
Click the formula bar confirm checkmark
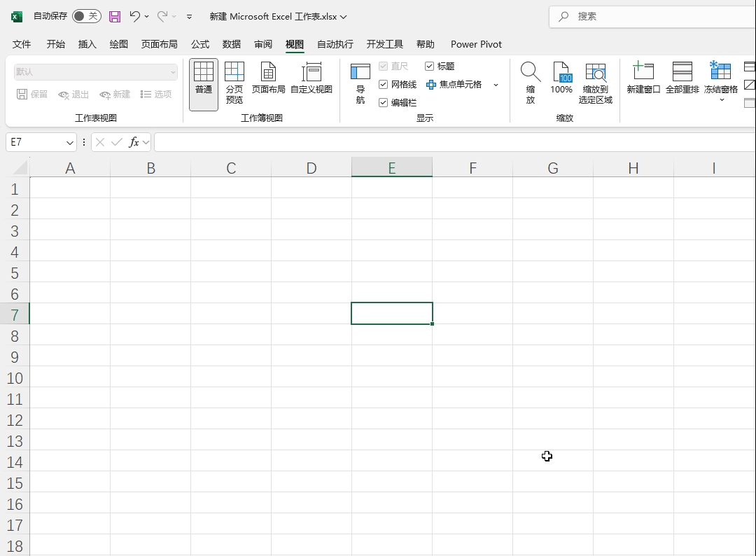tap(117, 141)
